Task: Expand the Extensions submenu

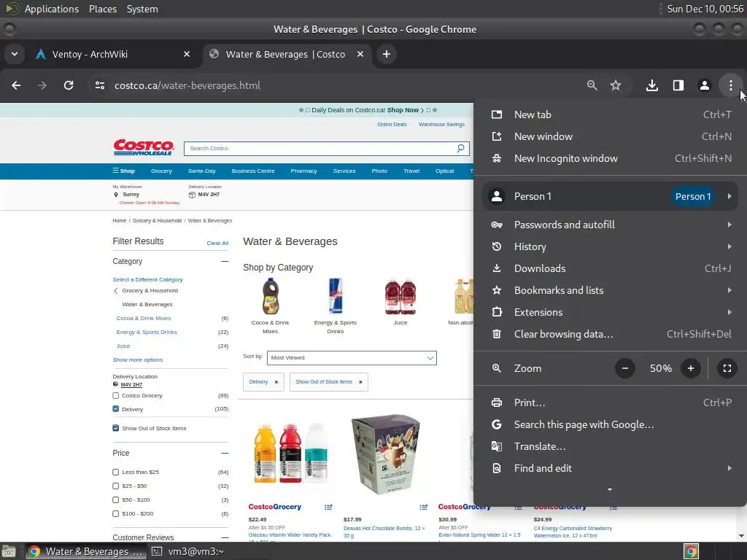Action: pyautogui.click(x=611, y=312)
